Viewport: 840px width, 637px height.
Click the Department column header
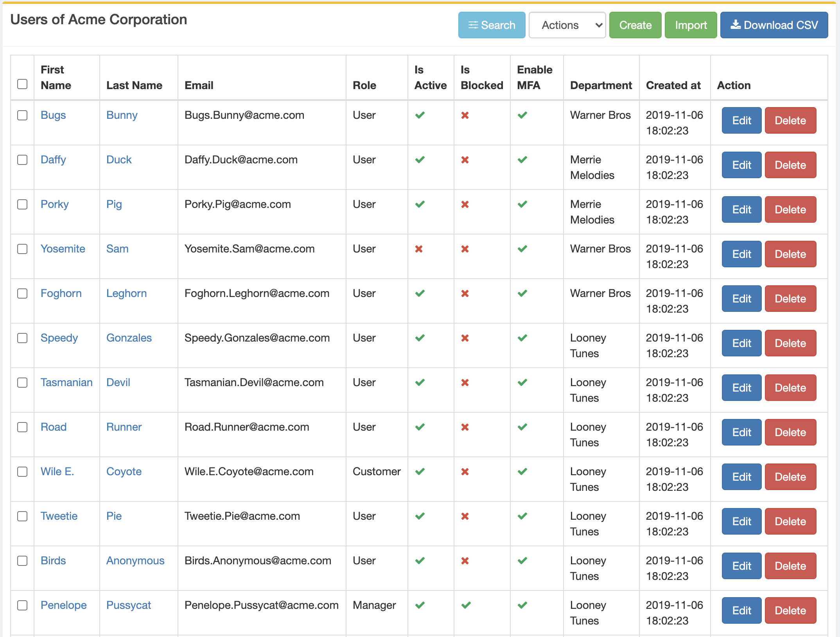click(x=601, y=85)
